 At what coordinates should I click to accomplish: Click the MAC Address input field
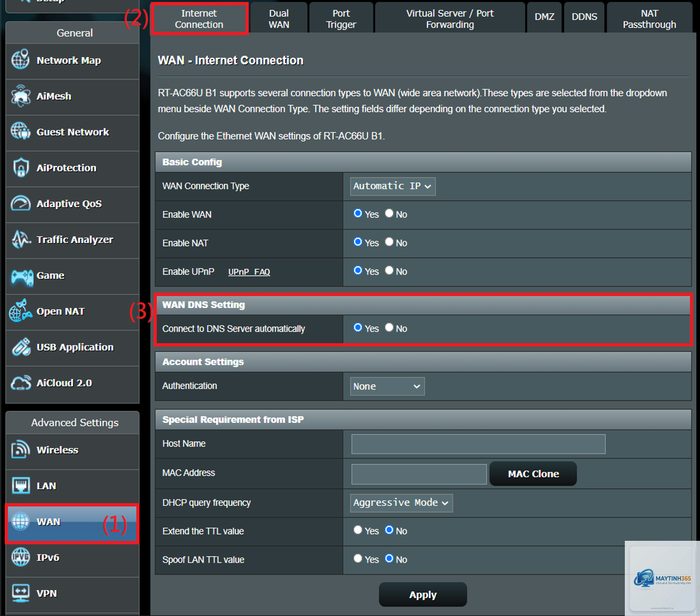(419, 474)
